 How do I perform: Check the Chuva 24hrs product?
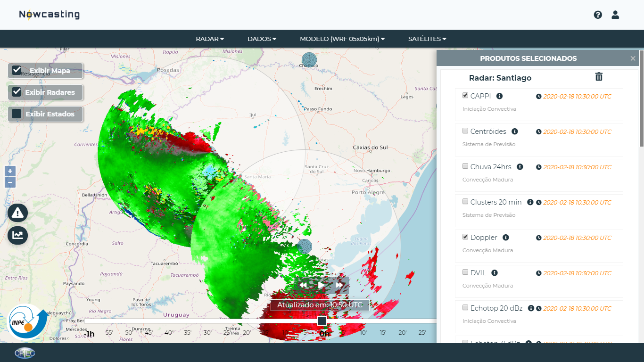pyautogui.click(x=465, y=166)
